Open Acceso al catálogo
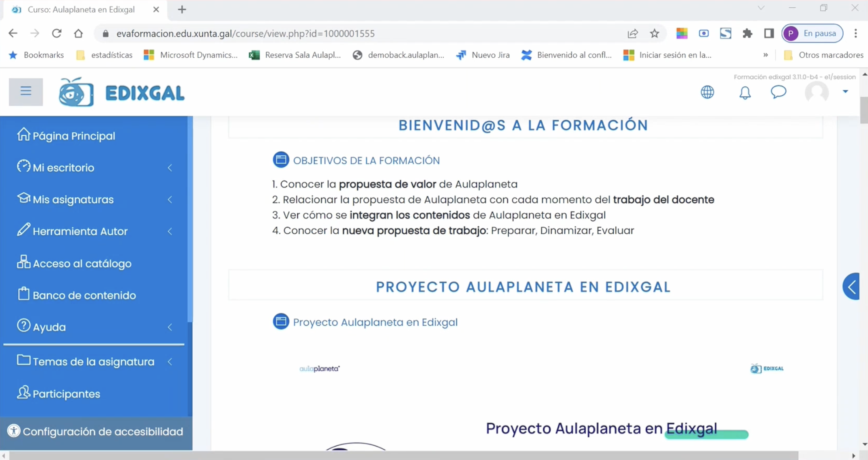868x460 pixels. (82, 264)
